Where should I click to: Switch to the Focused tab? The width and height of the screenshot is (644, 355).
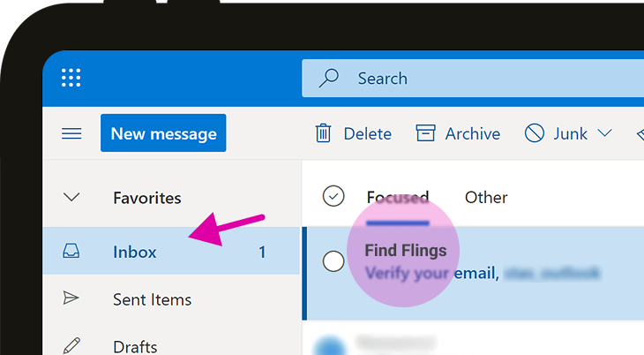[398, 198]
